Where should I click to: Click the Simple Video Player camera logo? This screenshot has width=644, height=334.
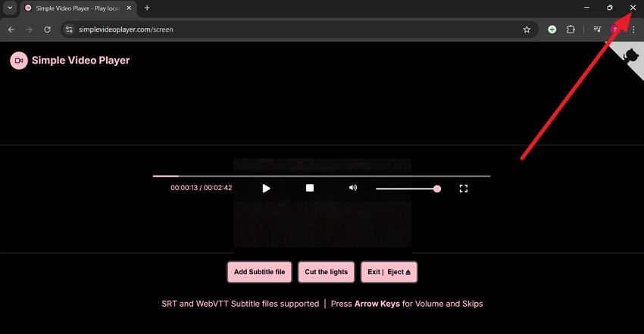[x=19, y=61]
